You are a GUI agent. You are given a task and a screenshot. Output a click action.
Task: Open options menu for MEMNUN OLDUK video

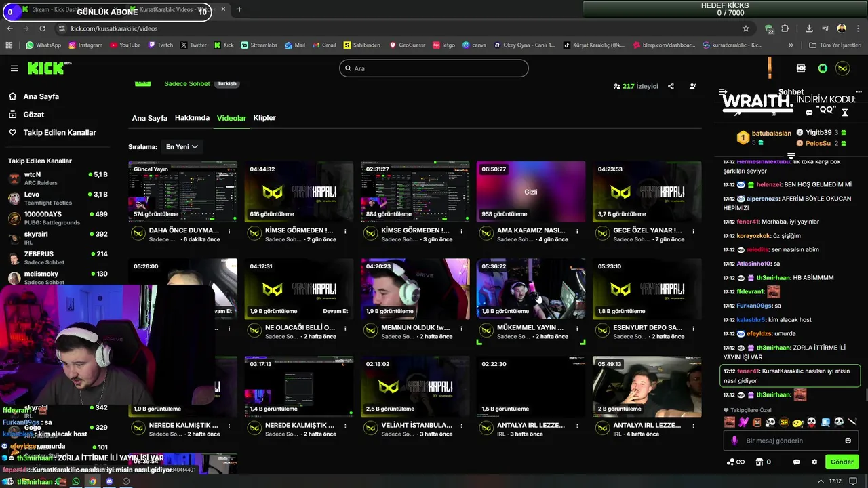coord(461,328)
